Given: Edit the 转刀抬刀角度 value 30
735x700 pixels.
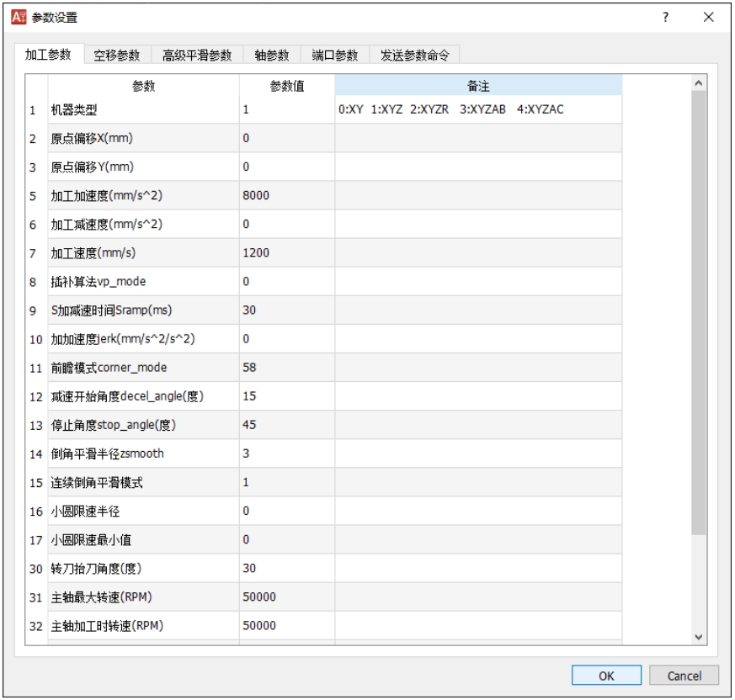Looking at the screenshot, I should tap(287, 569).
